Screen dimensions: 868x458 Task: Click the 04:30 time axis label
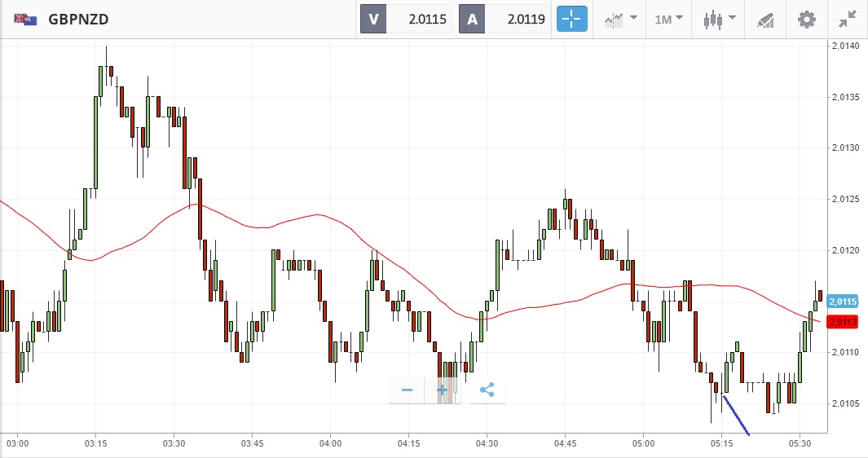[x=487, y=443]
